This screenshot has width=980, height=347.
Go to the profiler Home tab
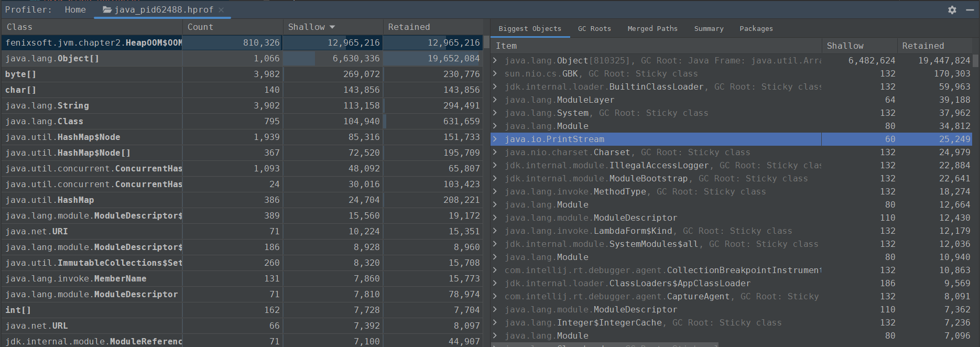tap(75, 10)
